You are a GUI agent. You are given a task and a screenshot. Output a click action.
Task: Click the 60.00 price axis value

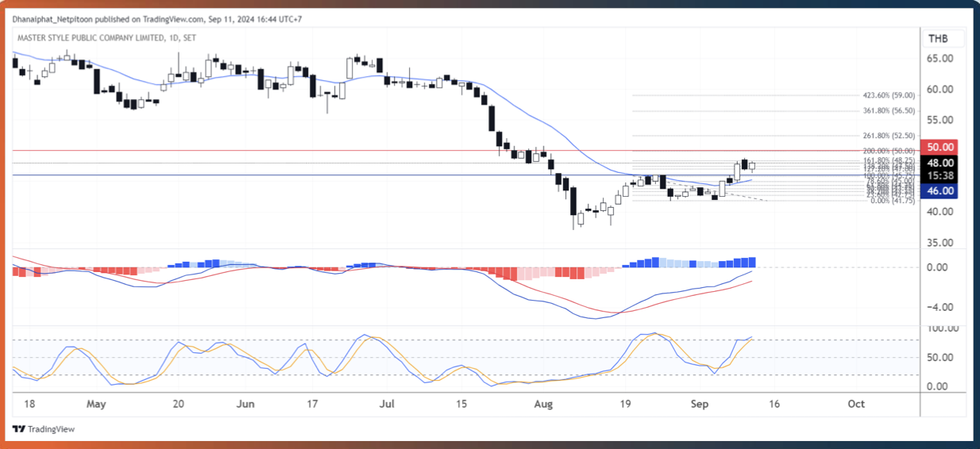(939, 90)
